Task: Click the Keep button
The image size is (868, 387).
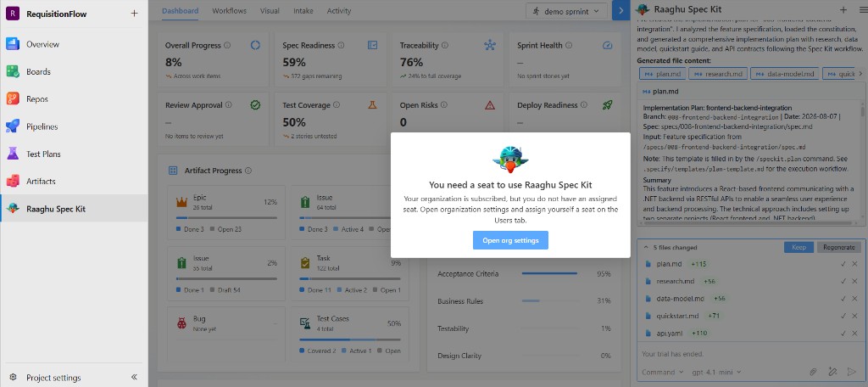Action: 798,247
